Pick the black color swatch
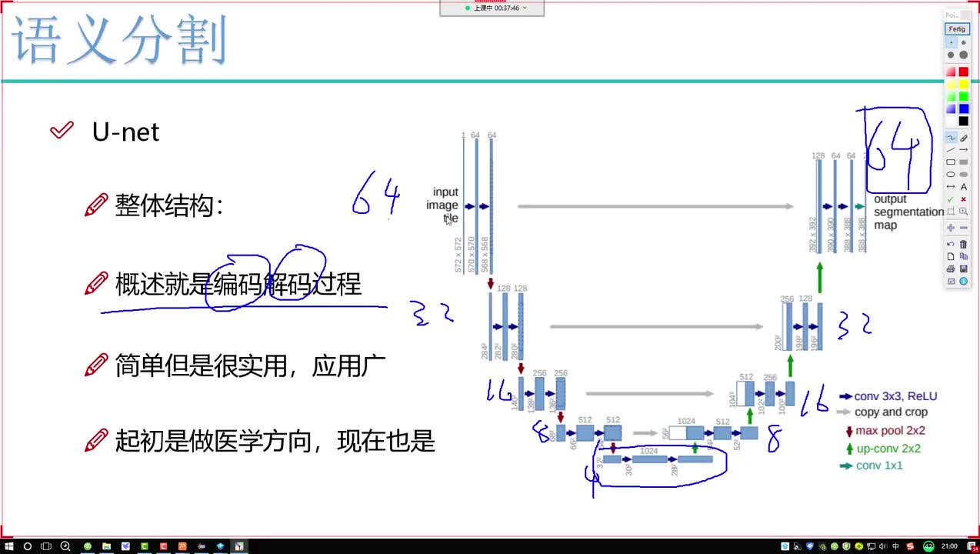The height and width of the screenshot is (554, 980). tap(963, 121)
